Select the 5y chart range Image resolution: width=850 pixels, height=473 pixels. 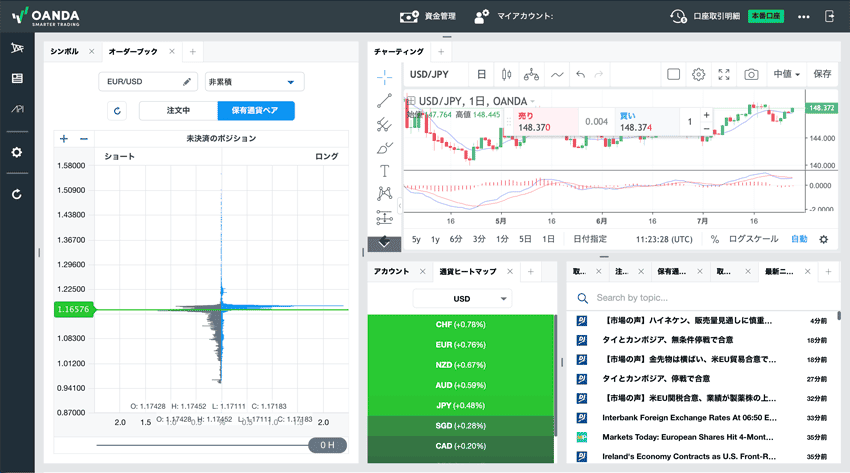416,239
